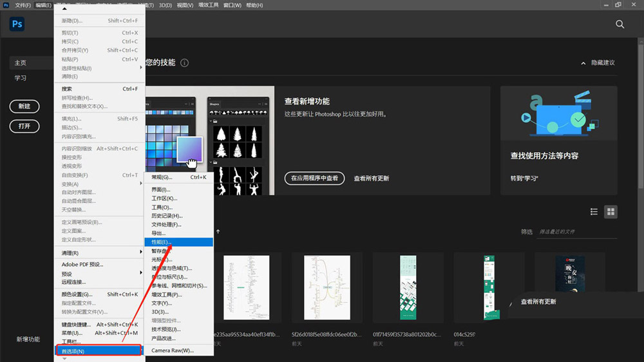644x362 pixels.
Task: Click the Photoshop Ps logo icon
Action: point(17,24)
